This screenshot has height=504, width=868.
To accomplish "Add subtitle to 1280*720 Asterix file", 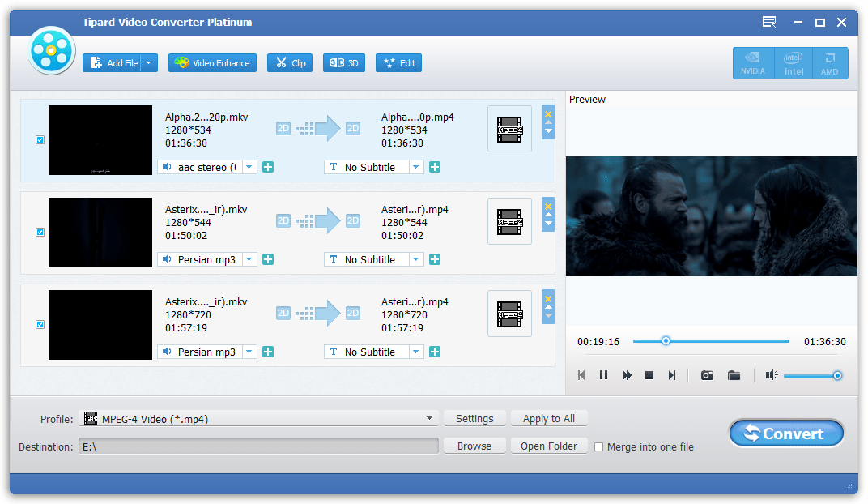I will 435,352.
